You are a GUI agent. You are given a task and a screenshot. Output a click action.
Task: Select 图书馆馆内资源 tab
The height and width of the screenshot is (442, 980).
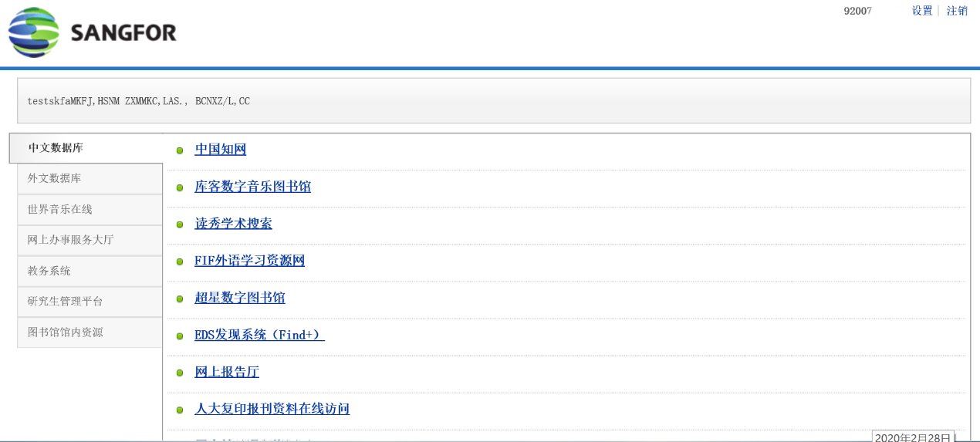pos(90,332)
